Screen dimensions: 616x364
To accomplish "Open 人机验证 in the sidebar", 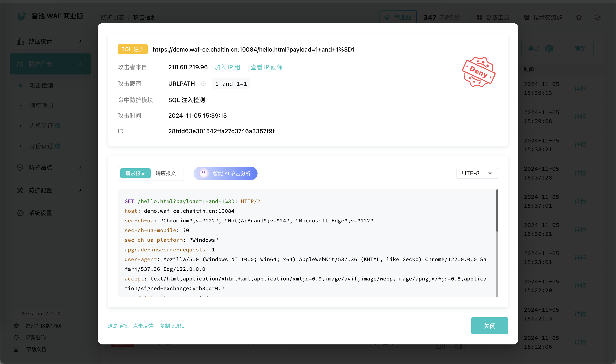I will point(41,126).
